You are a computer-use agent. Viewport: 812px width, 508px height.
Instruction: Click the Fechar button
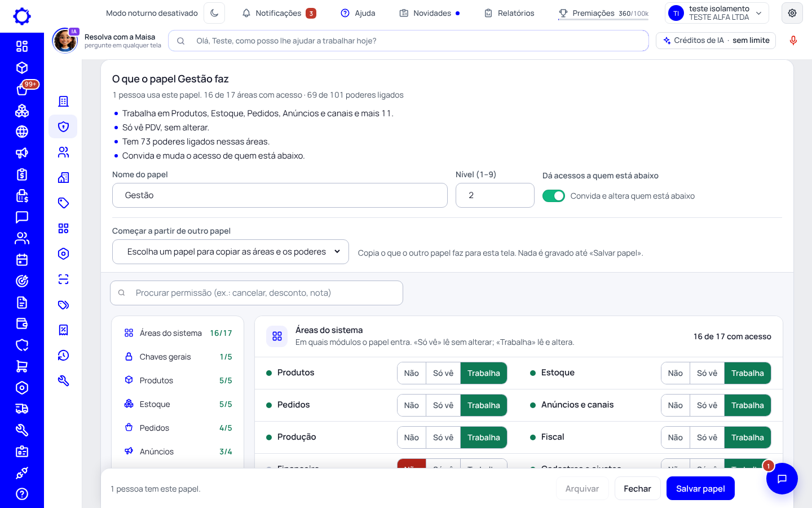click(x=637, y=488)
